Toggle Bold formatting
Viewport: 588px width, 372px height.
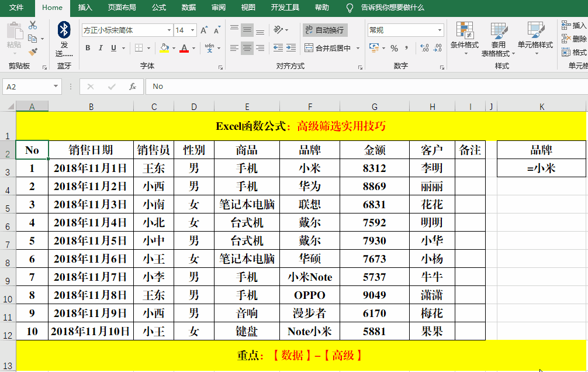[x=88, y=48]
